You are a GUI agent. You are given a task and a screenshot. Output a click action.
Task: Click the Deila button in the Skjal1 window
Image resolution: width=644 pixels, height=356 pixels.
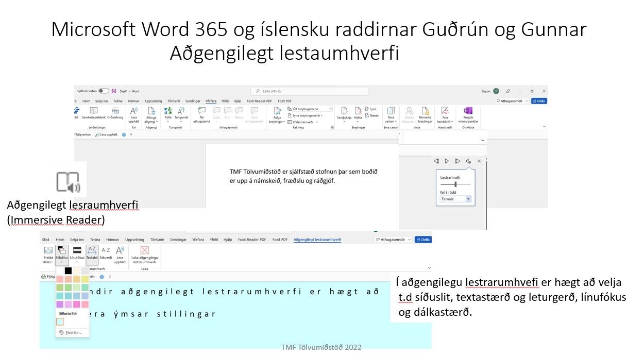click(x=539, y=101)
